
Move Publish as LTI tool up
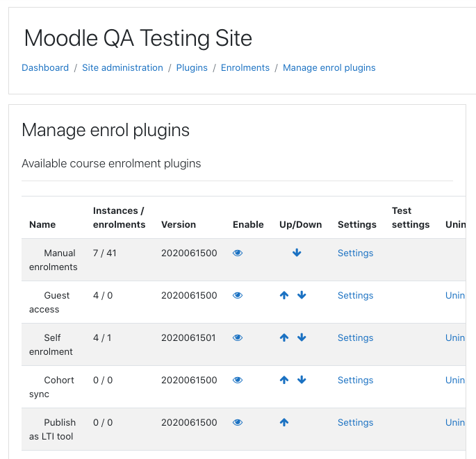coord(284,422)
